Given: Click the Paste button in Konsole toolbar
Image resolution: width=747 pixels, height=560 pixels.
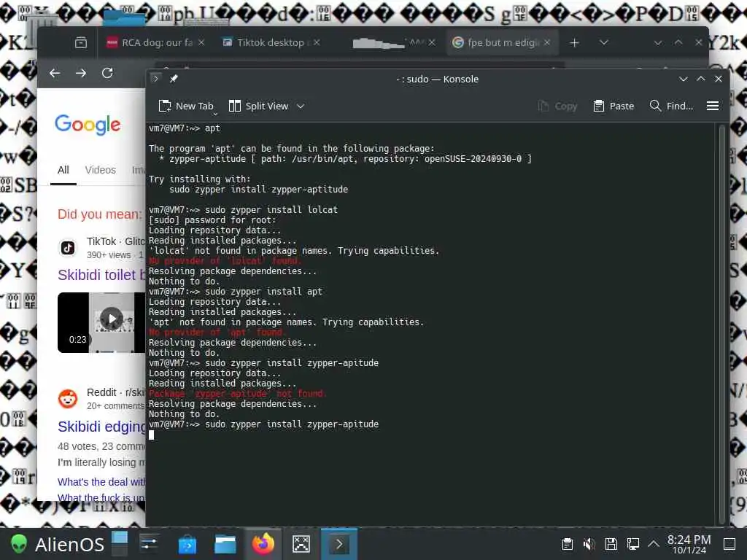Looking at the screenshot, I should [x=614, y=106].
